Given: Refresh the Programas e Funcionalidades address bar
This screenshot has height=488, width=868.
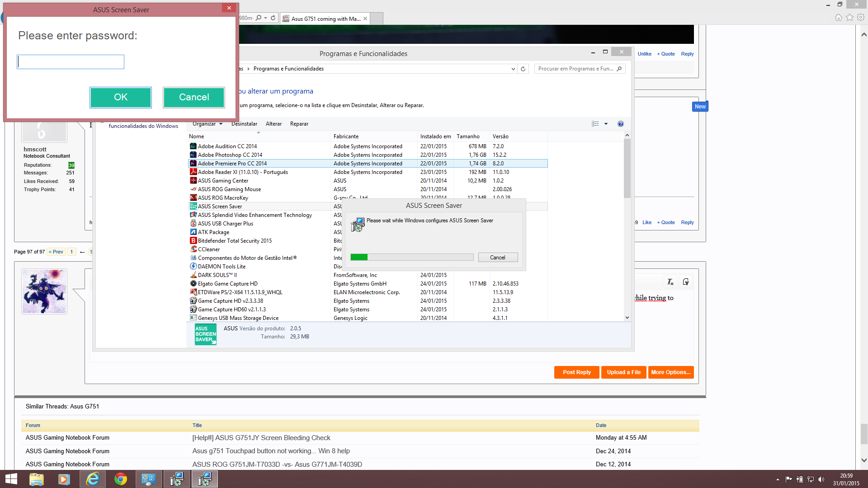Looking at the screenshot, I should pos(523,69).
